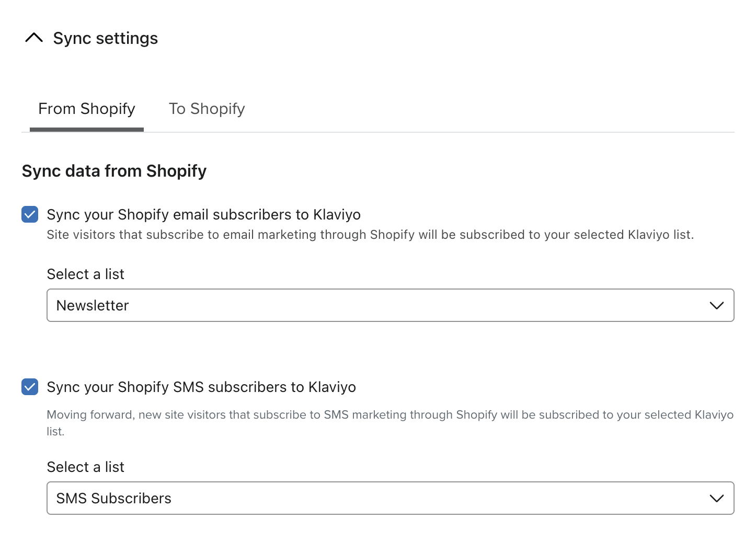The width and height of the screenshot is (756, 554).
Task: Collapse the Sync settings section using the chevron
Action: coord(34,38)
